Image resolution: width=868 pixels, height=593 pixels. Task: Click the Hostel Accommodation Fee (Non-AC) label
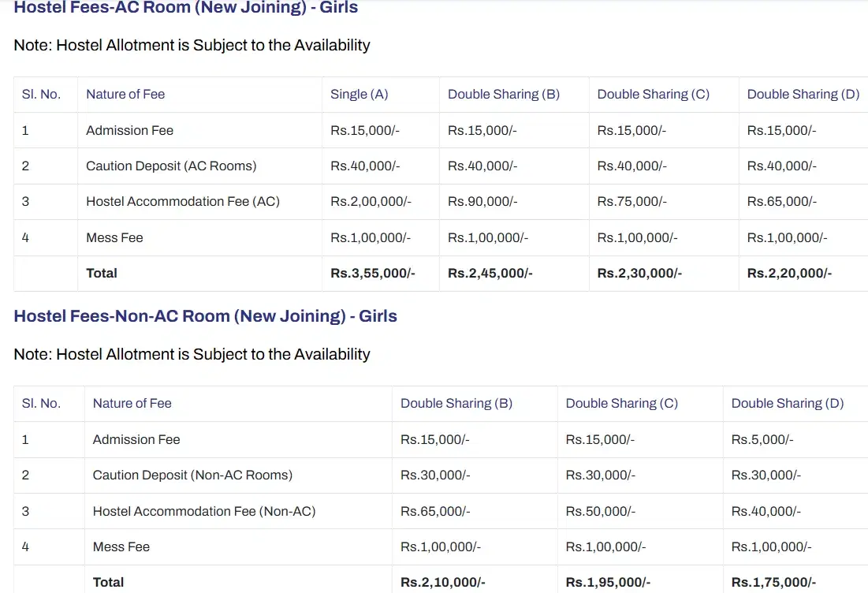203,511
